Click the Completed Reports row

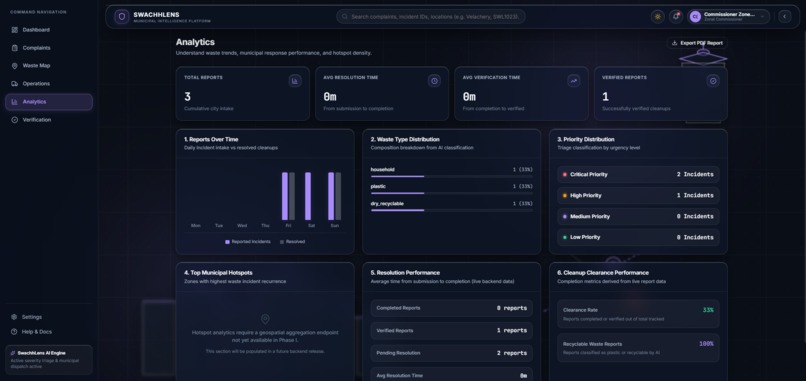[x=451, y=308]
